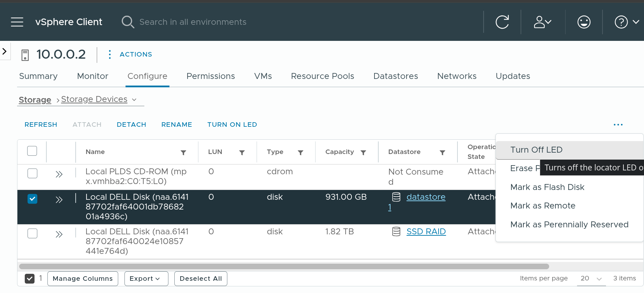644x293 pixels.
Task: Open the Export dropdown
Action: (x=146, y=279)
